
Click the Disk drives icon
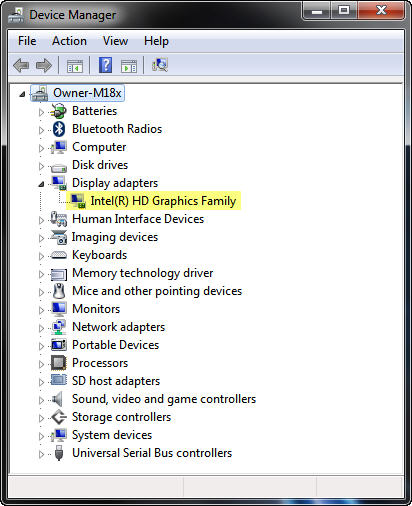(x=59, y=167)
